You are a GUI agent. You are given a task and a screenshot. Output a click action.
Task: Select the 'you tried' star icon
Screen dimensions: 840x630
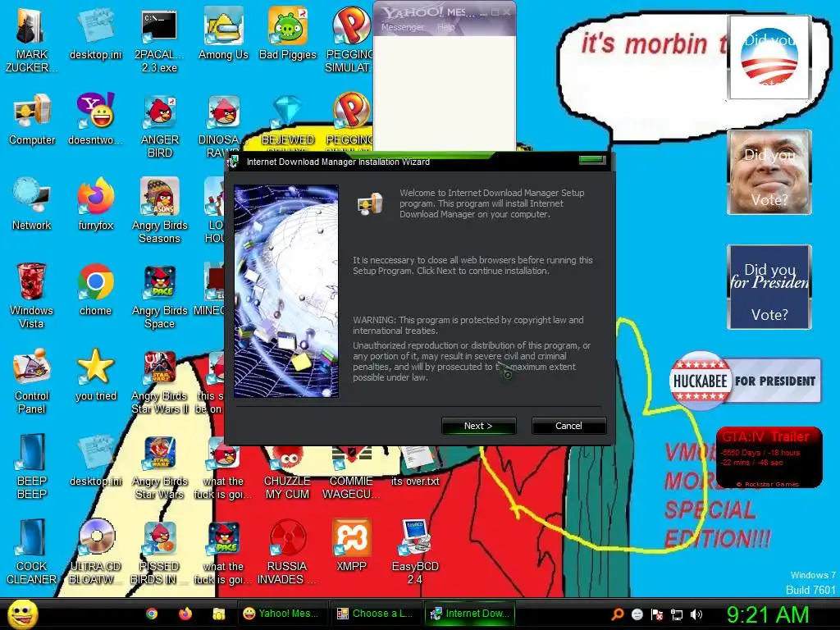click(x=95, y=374)
